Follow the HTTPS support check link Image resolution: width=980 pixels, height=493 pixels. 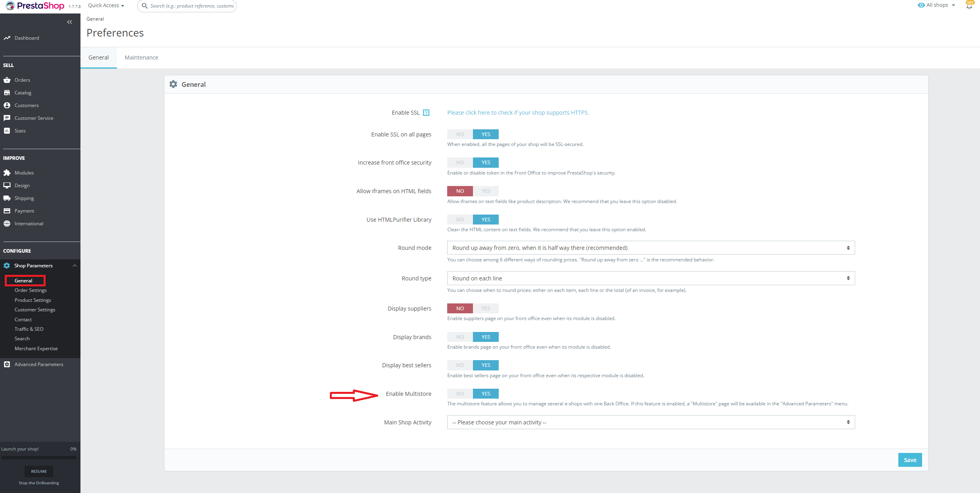point(518,112)
